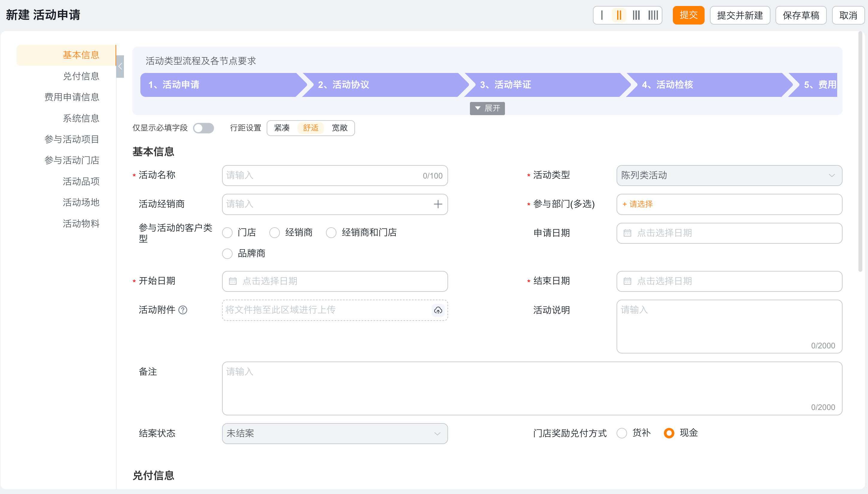Click upload cloud icon for 活动附件
Screen dimensions: 868x494
[438, 310]
